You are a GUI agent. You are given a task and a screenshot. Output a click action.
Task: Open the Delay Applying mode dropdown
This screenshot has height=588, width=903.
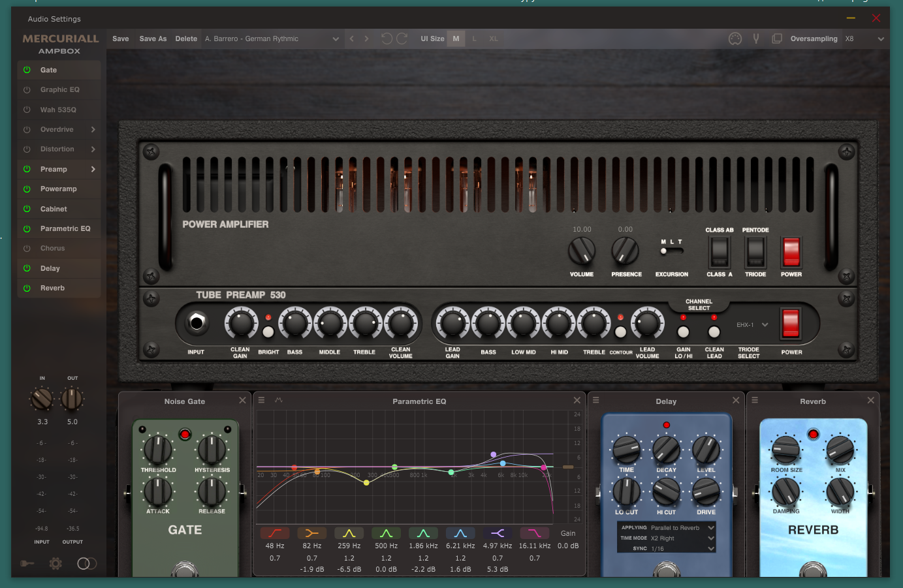tap(682, 527)
